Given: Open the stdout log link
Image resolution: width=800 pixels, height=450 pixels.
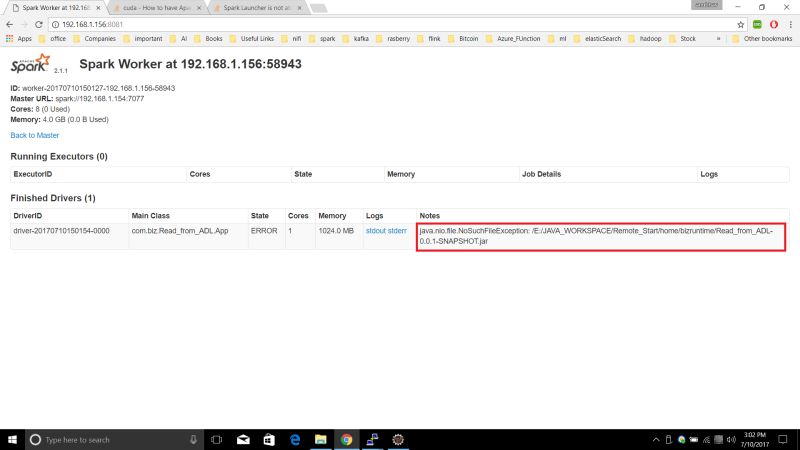Looking at the screenshot, I should click(x=376, y=231).
